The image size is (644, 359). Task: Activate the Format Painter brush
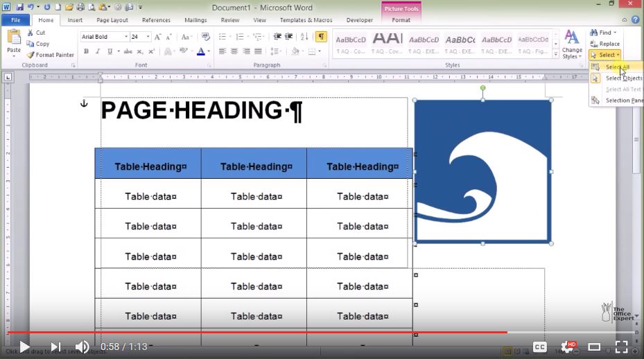(x=50, y=55)
